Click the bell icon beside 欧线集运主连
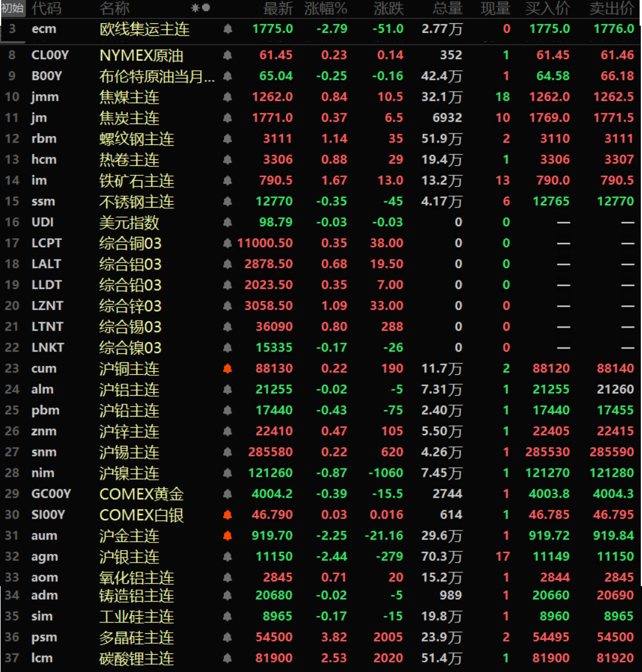The image size is (642, 672). click(228, 29)
